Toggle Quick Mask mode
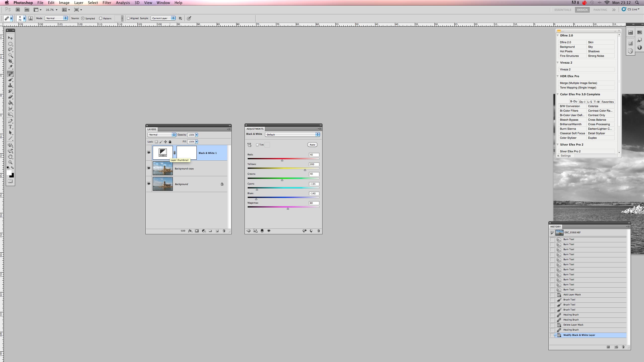This screenshot has height=362, width=644. [10, 181]
